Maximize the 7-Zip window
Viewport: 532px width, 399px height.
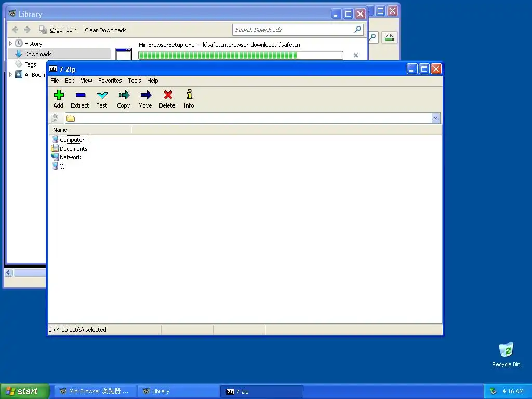(x=424, y=69)
